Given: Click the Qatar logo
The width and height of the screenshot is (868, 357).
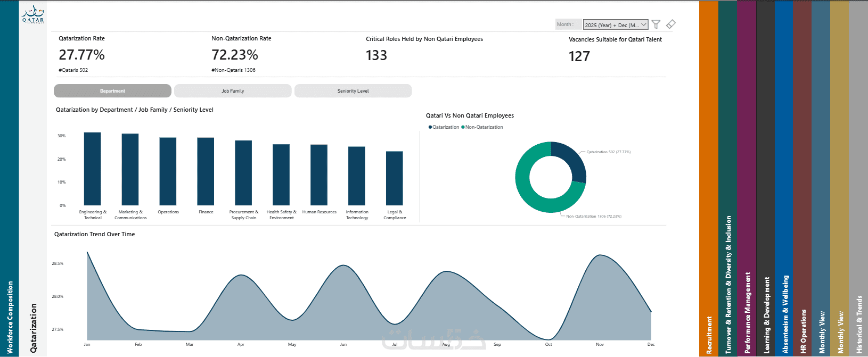Looking at the screenshot, I should coord(33,14).
